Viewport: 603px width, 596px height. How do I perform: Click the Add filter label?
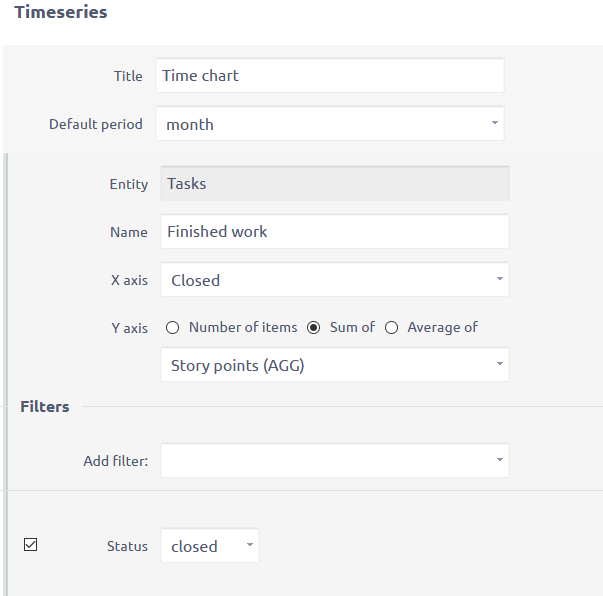[x=115, y=462]
